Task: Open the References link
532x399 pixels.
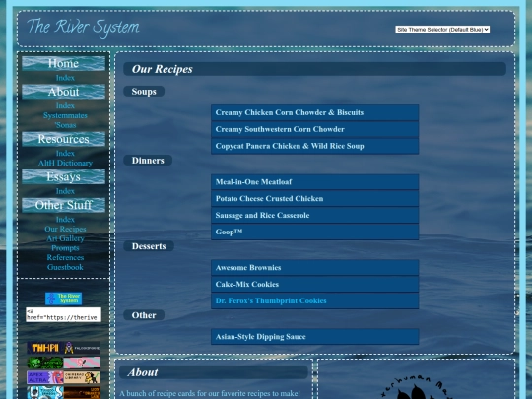Action: [x=65, y=258]
